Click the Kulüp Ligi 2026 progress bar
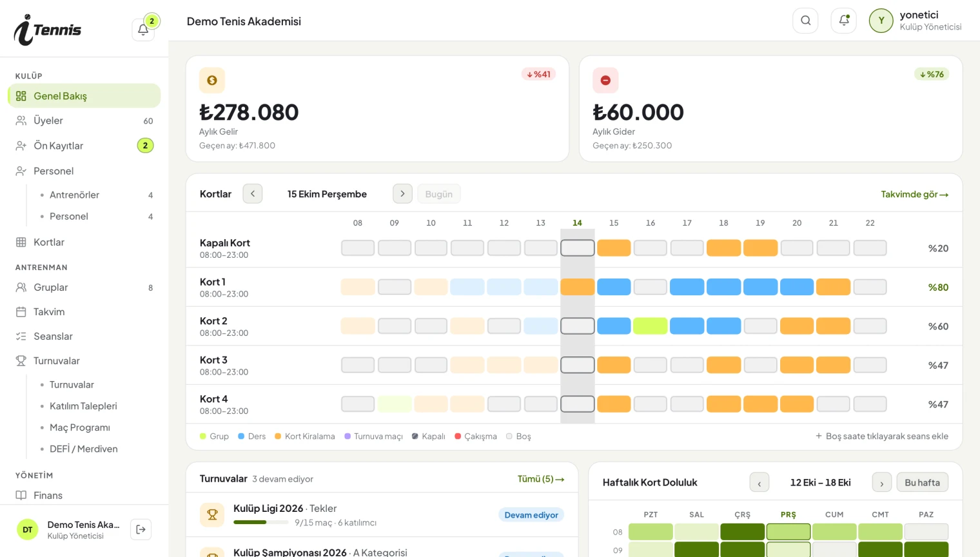The image size is (980, 557). point(260,522)
